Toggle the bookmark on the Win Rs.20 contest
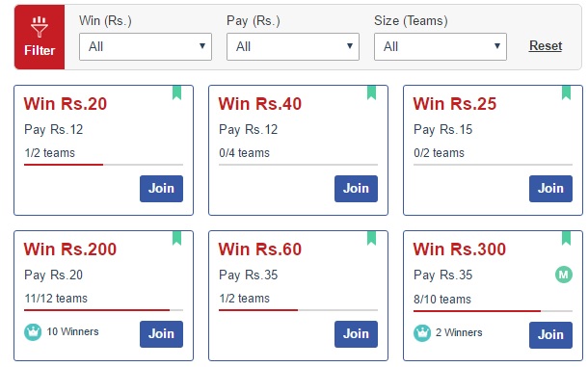 click(x=176, y=92)
